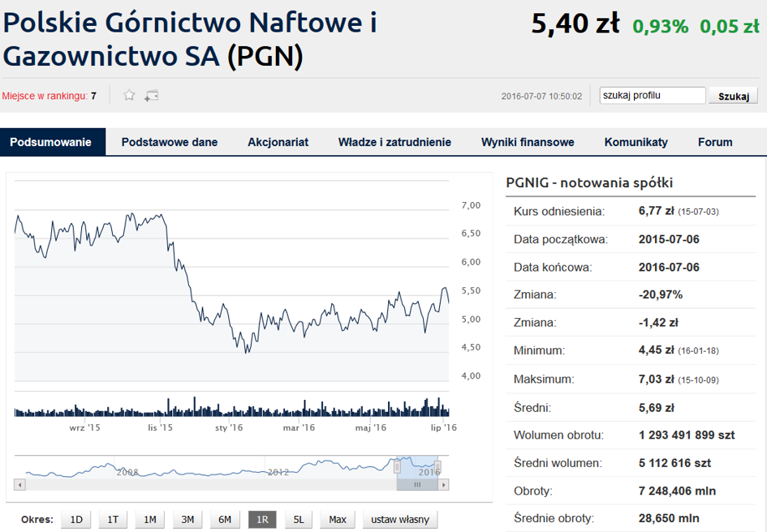Click Średnie obroty value 28,650 mln
Viewport: 767px width, 532px height.
pos(669,518)
